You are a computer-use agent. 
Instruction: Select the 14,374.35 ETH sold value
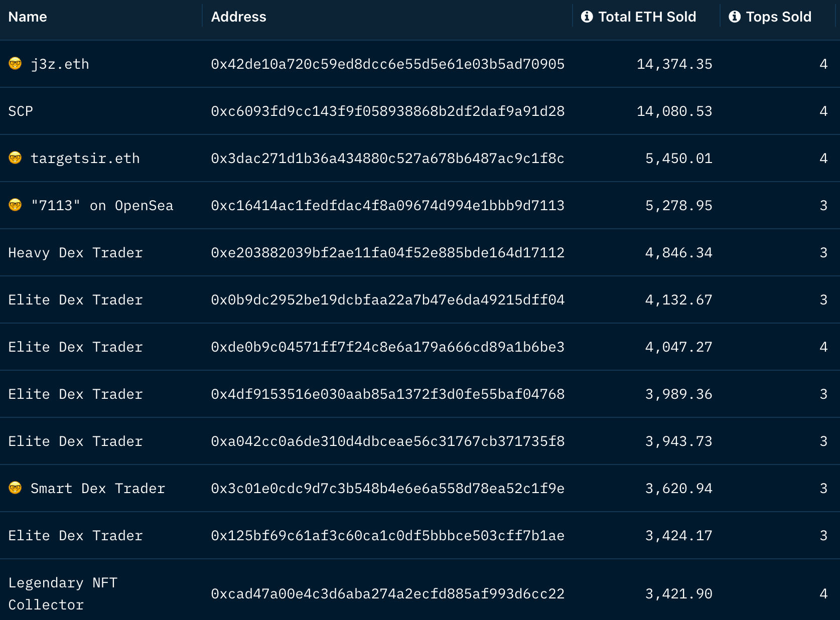point(674,64)
